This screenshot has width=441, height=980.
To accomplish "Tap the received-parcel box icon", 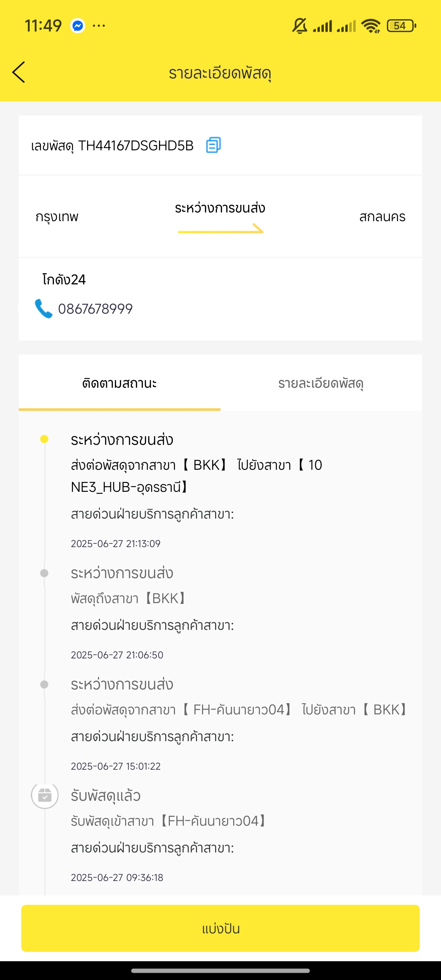I will click(44, 795).
